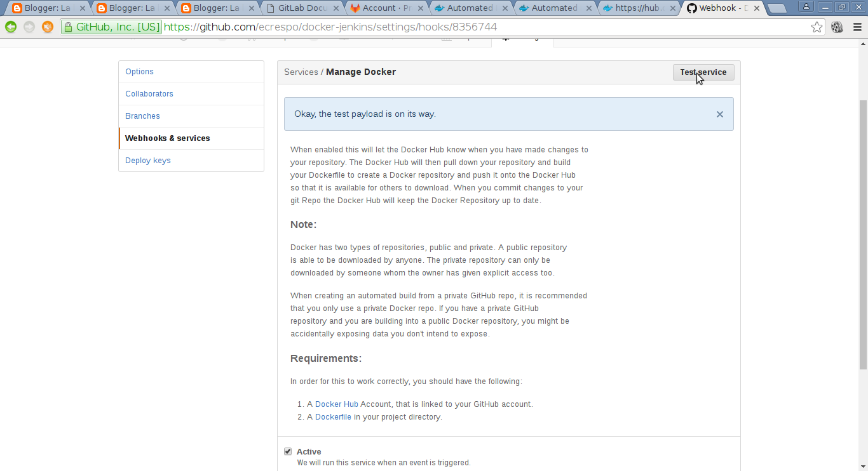Image resolution: width=868 pixels, height=471 pixels.
Task: Click the extension icon beside the bookmark star
Action: [837, 27]
